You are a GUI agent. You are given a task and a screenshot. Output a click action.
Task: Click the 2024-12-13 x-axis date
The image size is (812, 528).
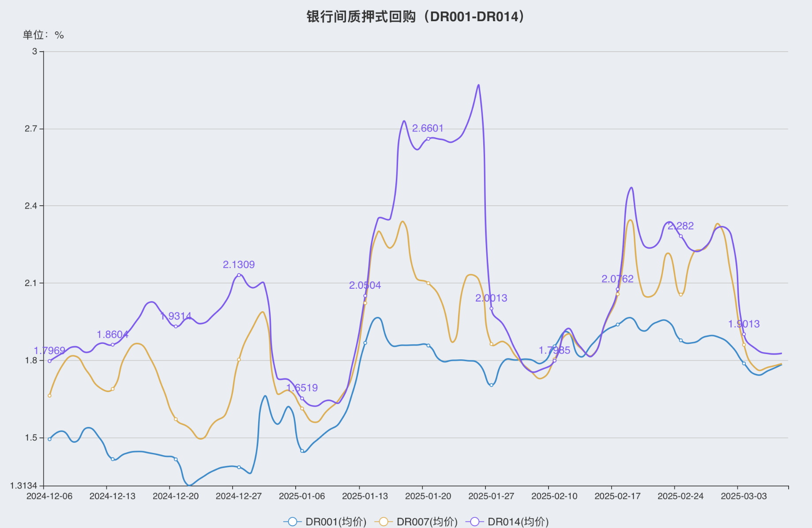coord(113,496)
